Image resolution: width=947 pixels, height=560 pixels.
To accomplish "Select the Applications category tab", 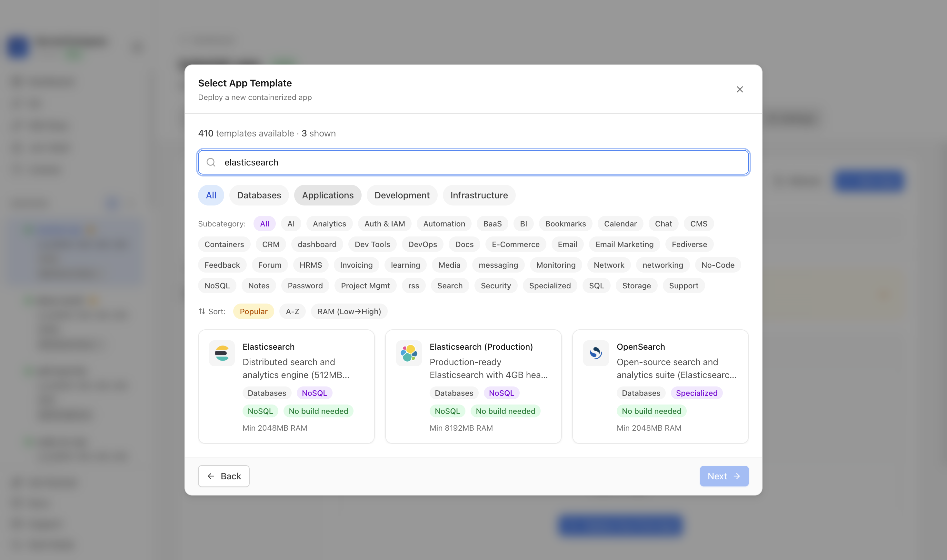I will pos(327,195).
